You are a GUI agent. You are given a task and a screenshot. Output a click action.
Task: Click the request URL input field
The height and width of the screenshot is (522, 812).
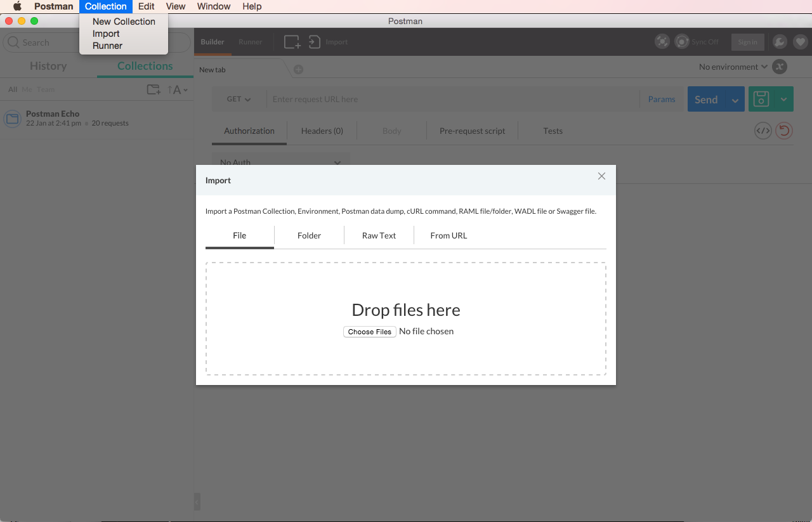click(x=453, y=99)
